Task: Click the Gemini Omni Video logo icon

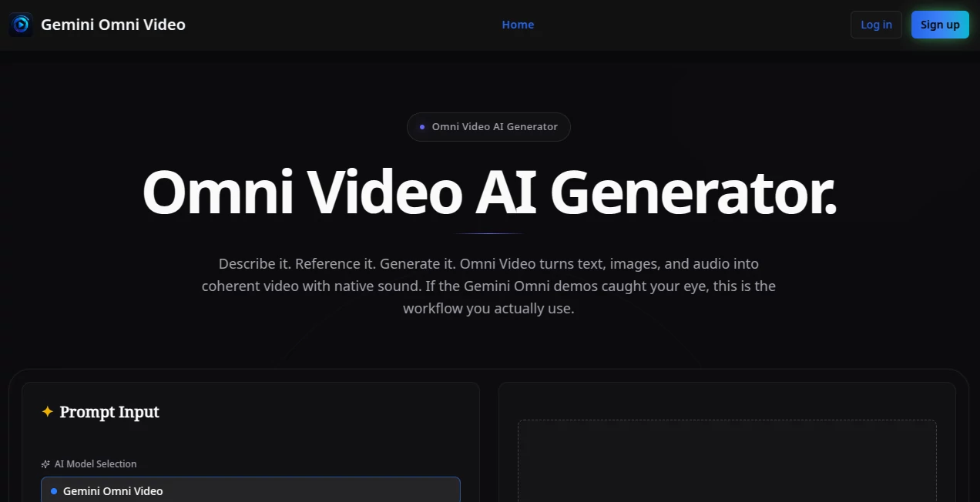Action: pos(21,25)
